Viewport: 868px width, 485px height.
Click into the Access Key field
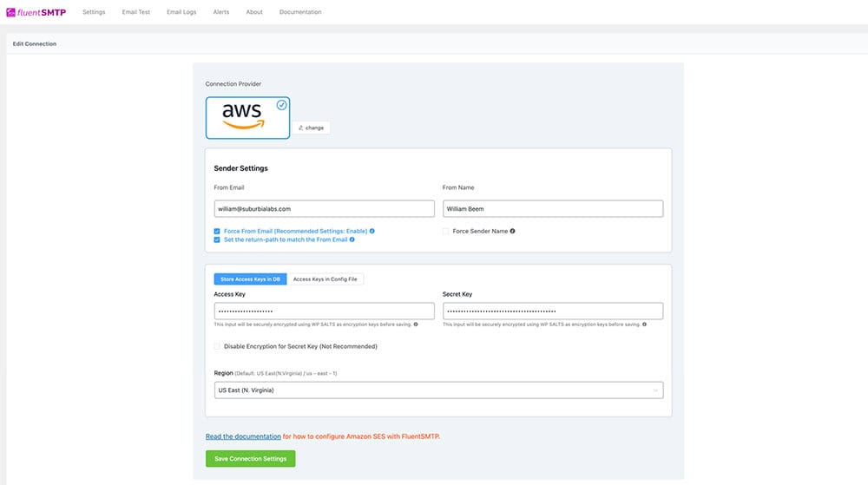325,311
